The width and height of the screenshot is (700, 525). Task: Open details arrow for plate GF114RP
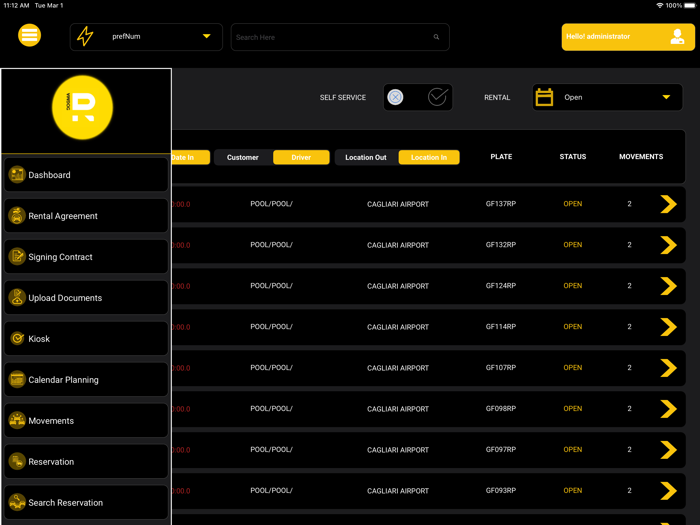pos(668,327)
